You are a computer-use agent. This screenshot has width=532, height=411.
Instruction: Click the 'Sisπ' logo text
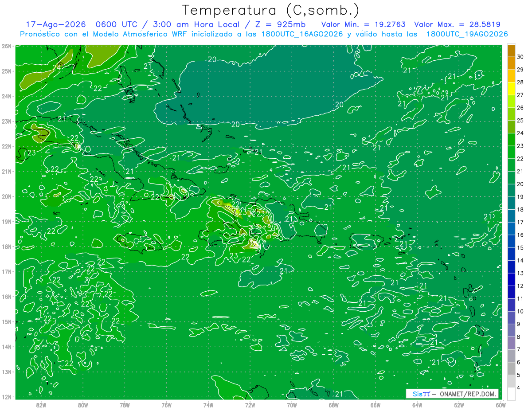point(421,394)
